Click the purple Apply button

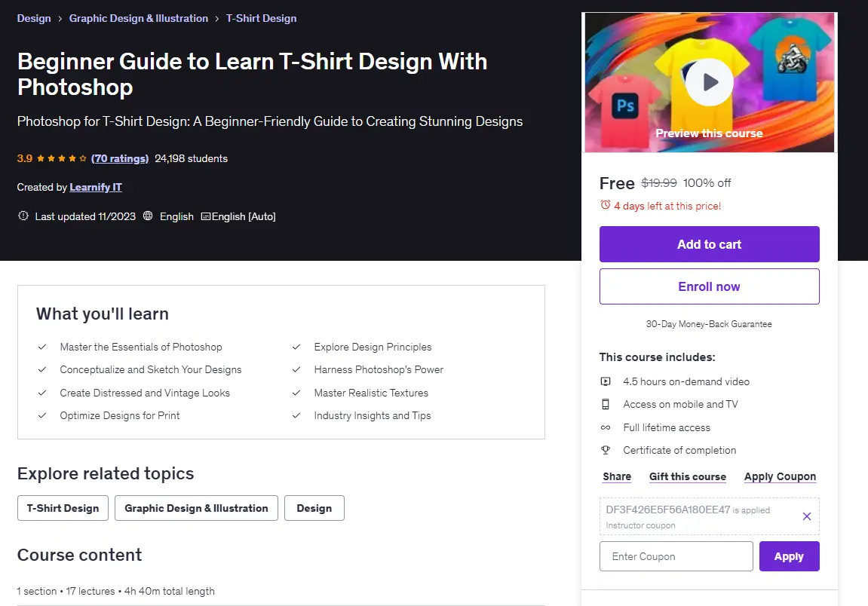point(789,556)
